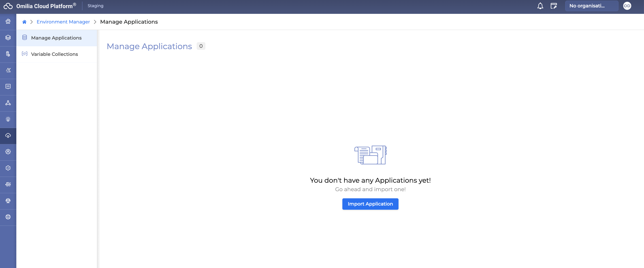Open the stacked layers sidebar icon
Screen dimensions: 644x268
pos(8,38)
